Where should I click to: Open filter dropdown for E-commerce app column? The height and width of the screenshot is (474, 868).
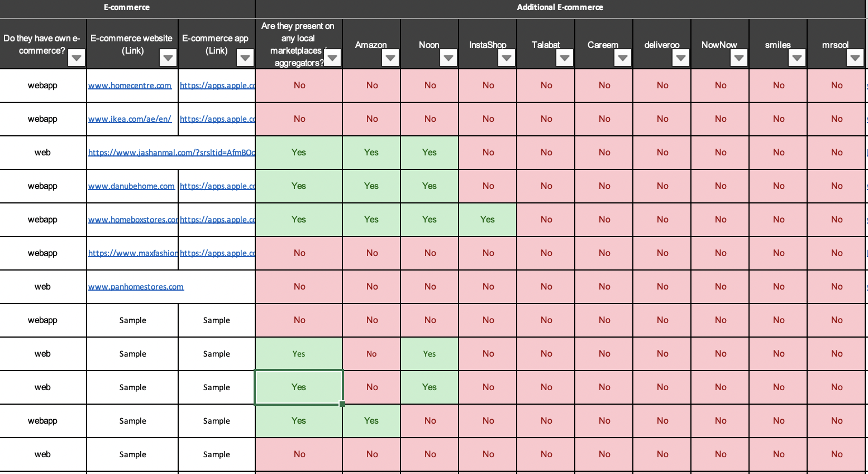point(245,58)
